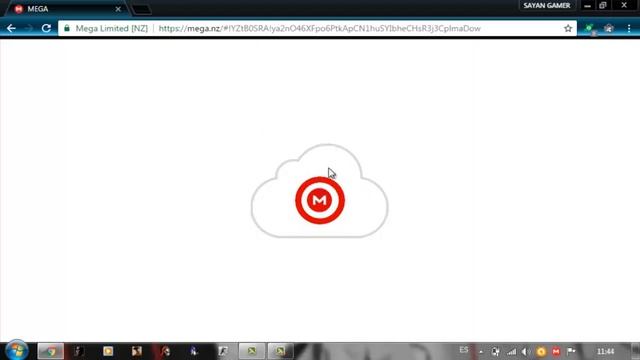Viewport: 640px width, 360px height.
Task: Click the ES language indicator
Action: pyautogui.click(x=463, y=350)
